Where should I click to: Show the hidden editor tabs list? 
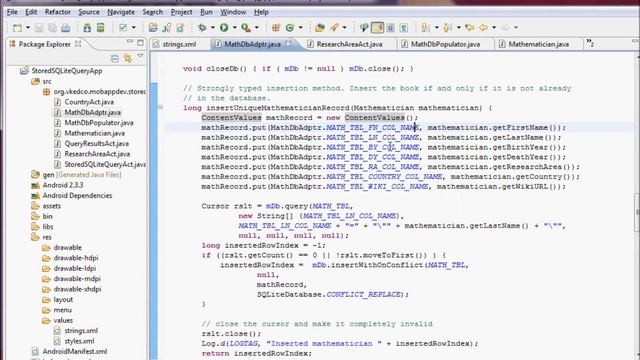(590, 42)
